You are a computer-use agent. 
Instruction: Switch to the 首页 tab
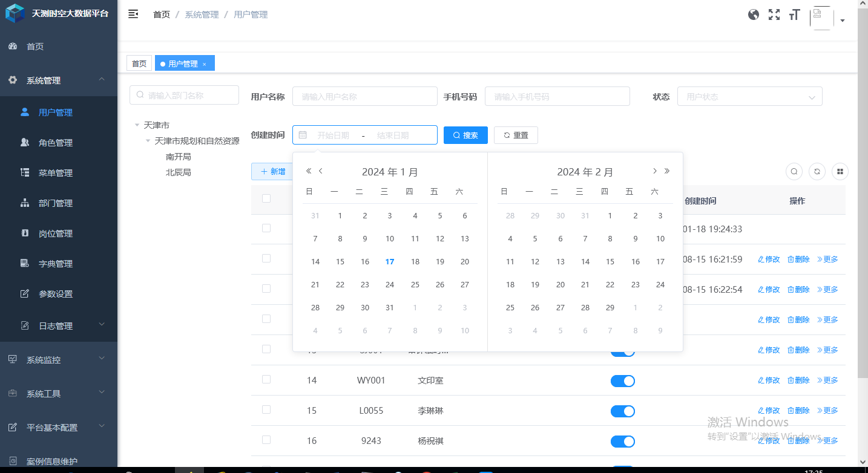coord(139,62)
